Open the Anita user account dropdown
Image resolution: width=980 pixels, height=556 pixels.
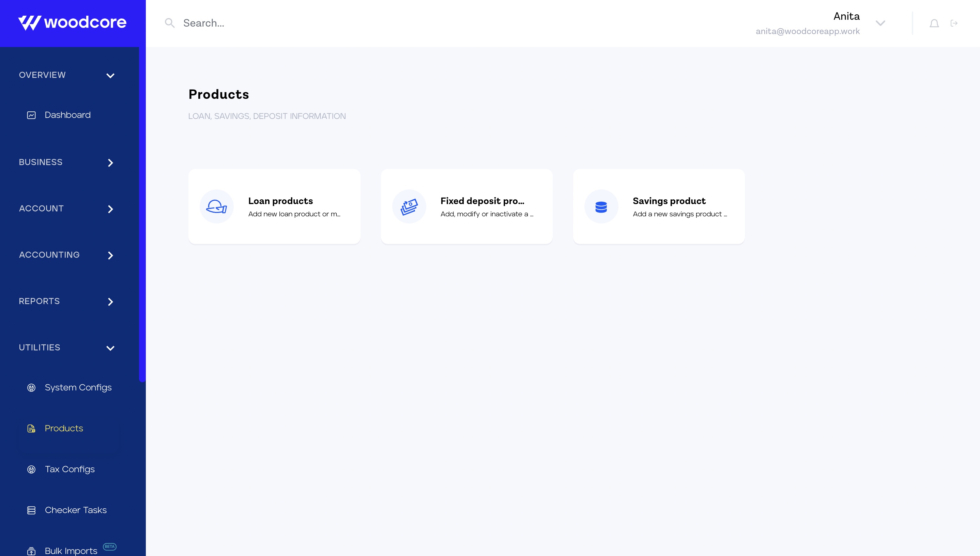[880, 23]
